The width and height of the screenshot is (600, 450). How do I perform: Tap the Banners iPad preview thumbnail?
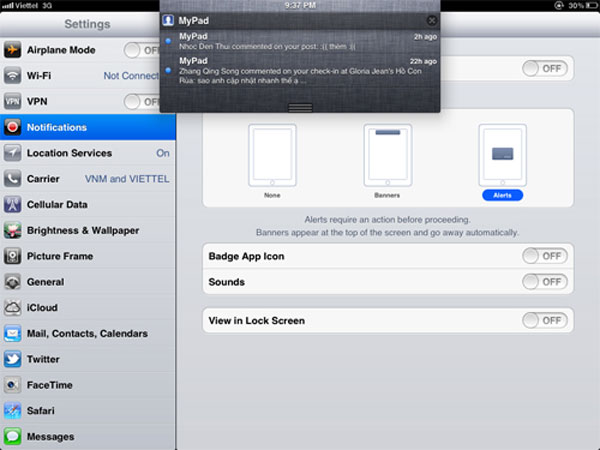388,155
